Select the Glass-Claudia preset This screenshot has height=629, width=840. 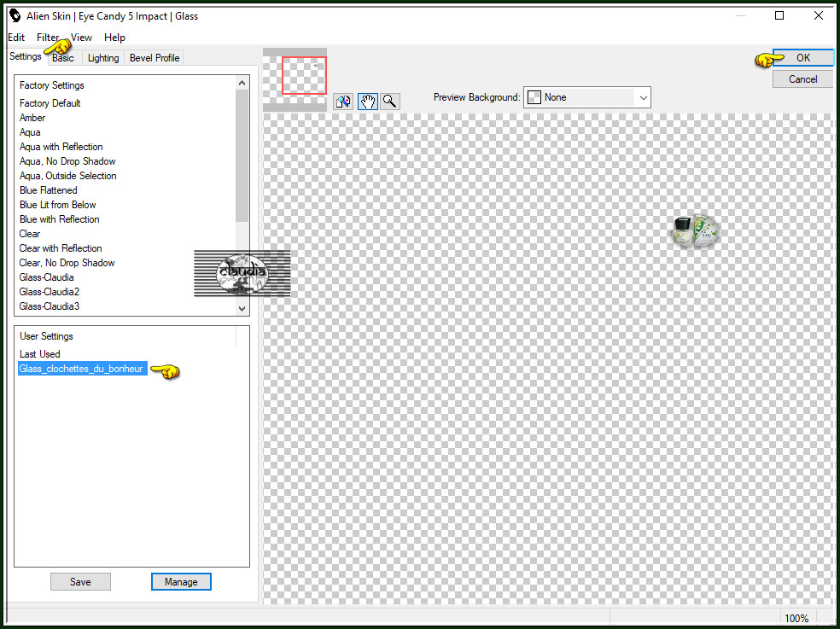(47, 277)
